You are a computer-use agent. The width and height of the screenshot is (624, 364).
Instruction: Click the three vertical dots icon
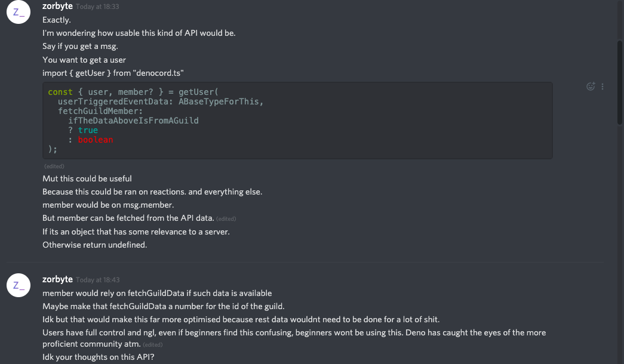(x=603, y=87)
